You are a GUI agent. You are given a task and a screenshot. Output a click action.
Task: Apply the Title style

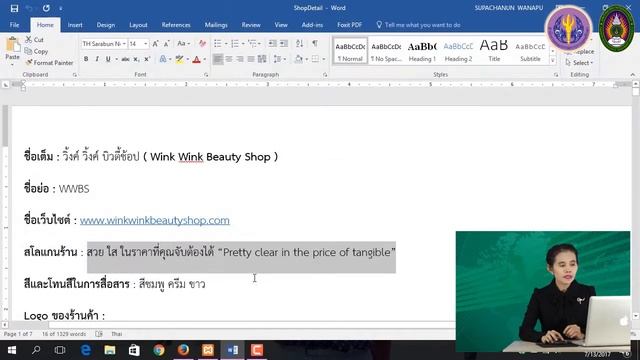point(494,51)
